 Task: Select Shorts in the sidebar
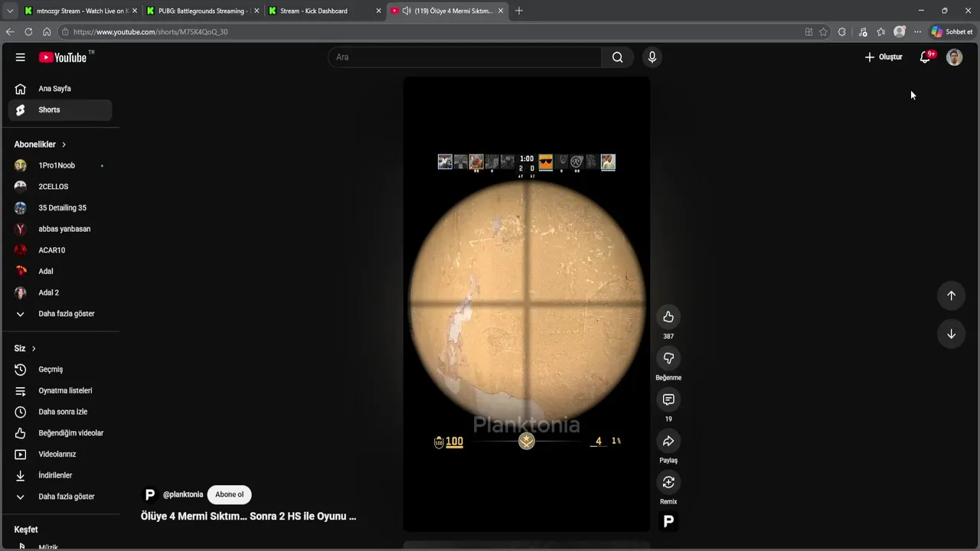pyautogui.click(x=60, y=110)
